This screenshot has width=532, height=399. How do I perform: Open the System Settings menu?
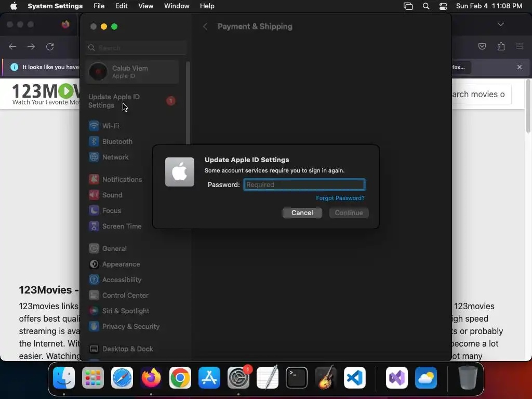click(55, 6)
